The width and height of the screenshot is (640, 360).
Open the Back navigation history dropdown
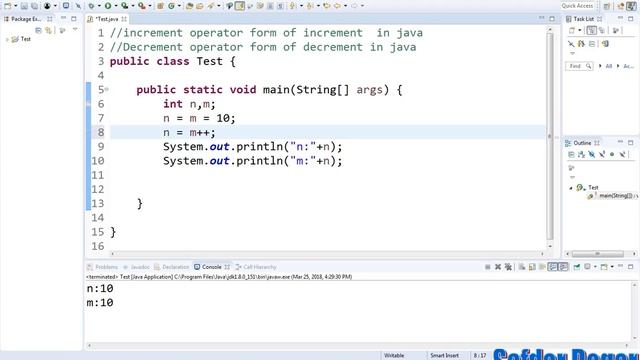(x=345, y=6)
